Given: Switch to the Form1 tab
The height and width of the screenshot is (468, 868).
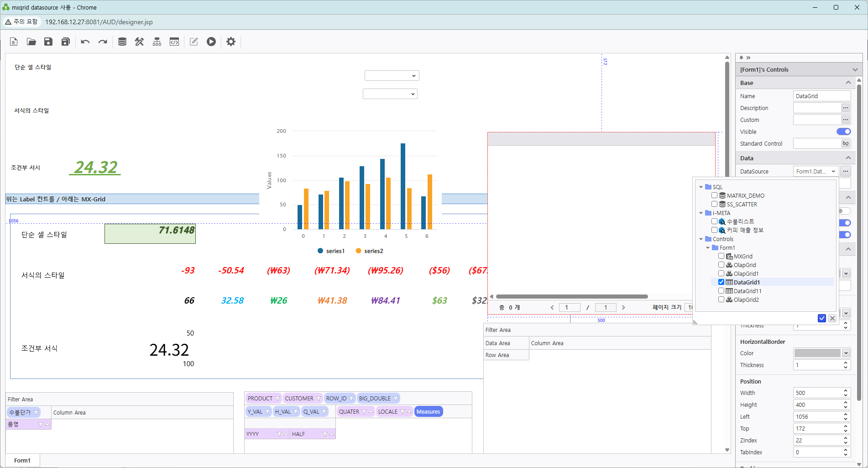Looking at the screenshot, I should coord(22,460).
